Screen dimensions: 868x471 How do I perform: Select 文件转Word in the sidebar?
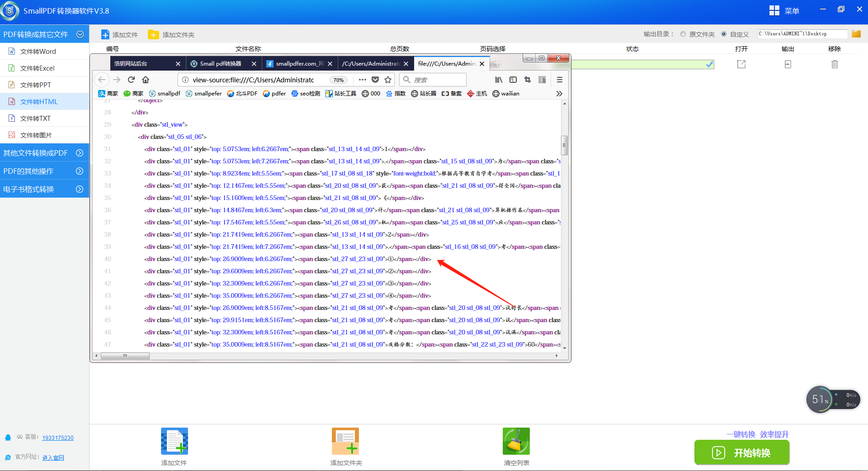(x=38, y=52)
